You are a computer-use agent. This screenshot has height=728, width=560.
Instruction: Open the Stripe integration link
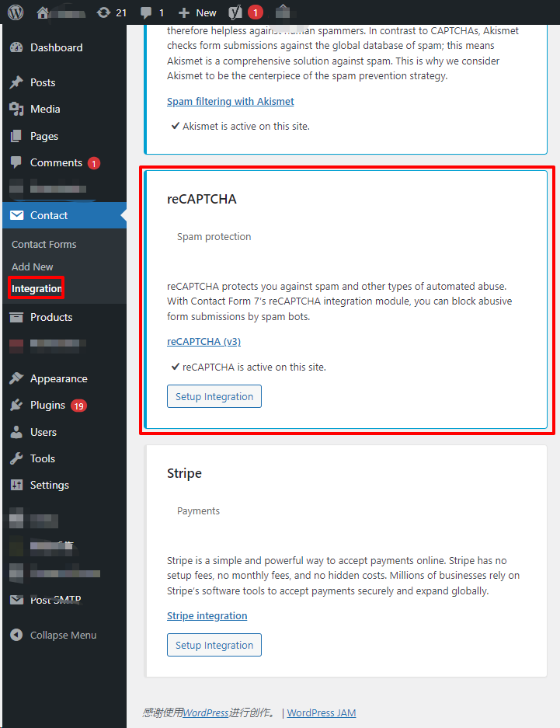coord(207,615)
